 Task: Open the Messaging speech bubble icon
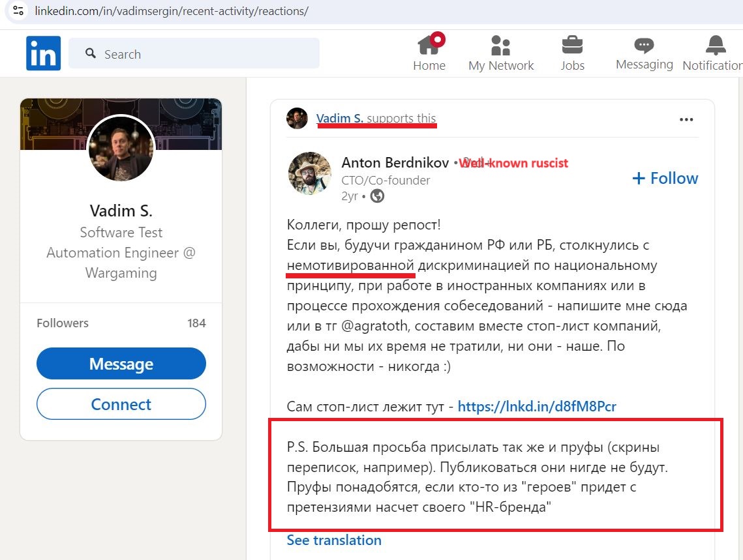pyautogui.click(x=644, y=46)
